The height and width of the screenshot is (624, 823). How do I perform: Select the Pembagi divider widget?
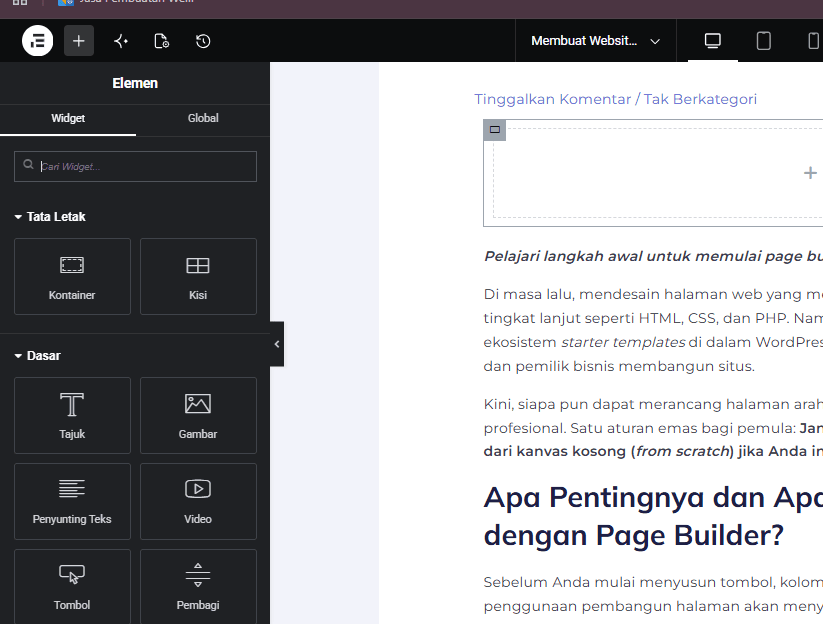[x=198, y=587]
